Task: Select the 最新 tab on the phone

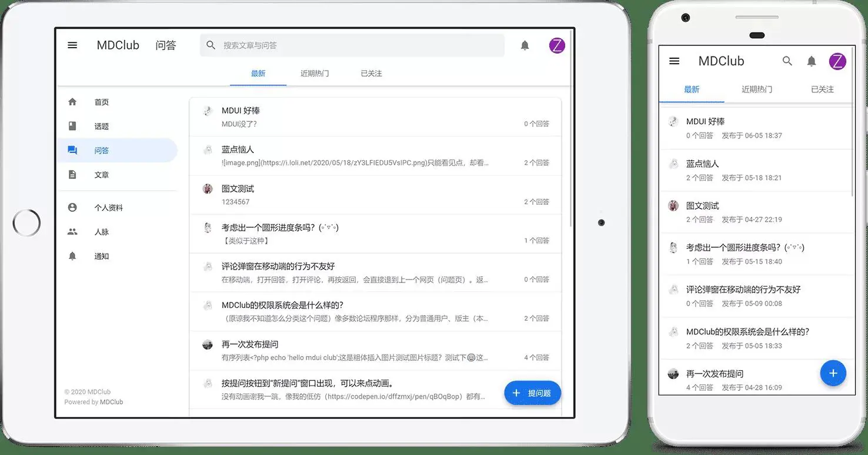Action: point(692,89)
